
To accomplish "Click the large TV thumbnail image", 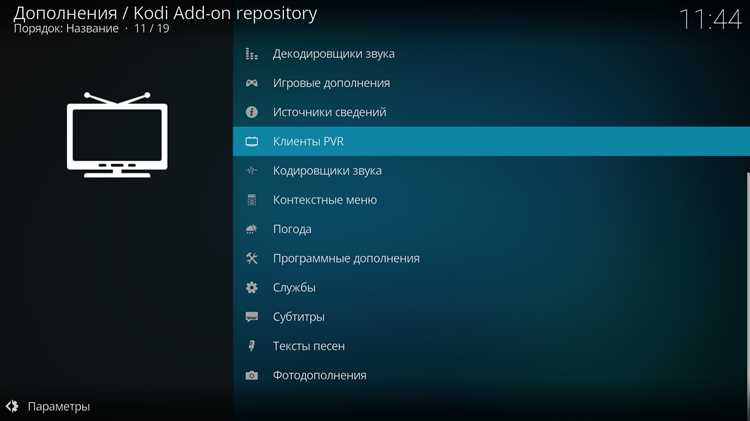I will point(117,135).
